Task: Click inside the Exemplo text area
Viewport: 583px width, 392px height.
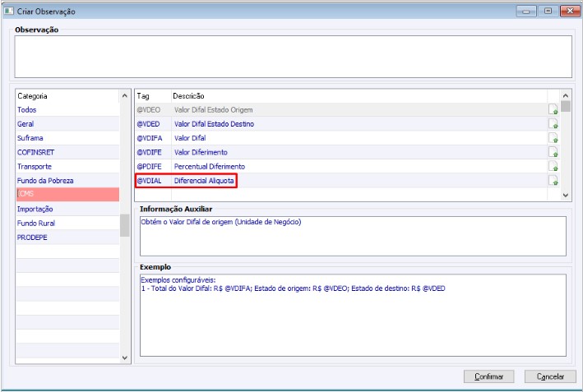Action: coord(353,315)
